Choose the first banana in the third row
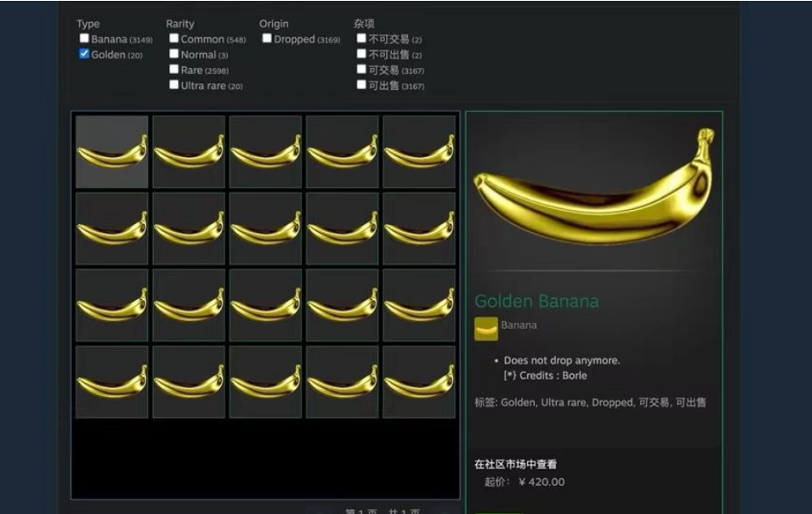812x514 pixels. (112, 305)
